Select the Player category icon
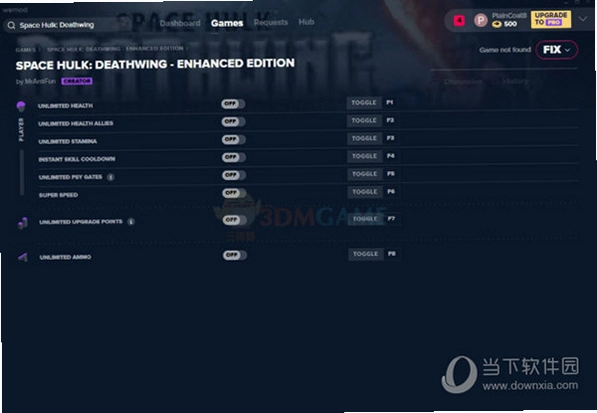The image size is (597, 413). click(x=21, y=106)
